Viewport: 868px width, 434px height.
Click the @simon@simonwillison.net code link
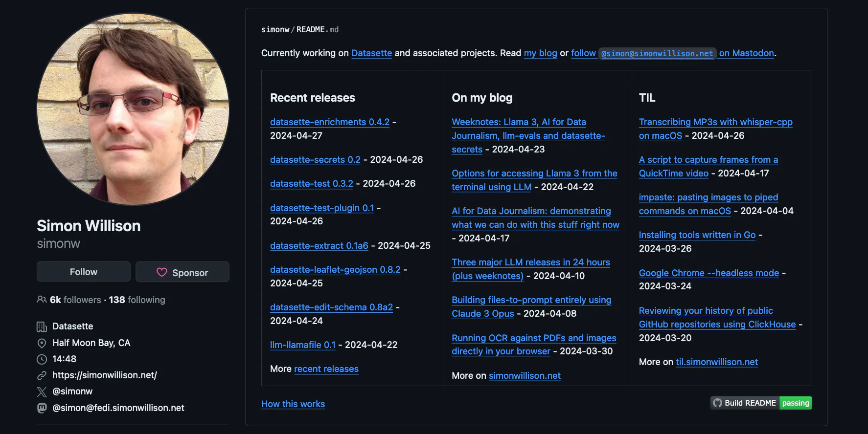(x=657, y=53)
